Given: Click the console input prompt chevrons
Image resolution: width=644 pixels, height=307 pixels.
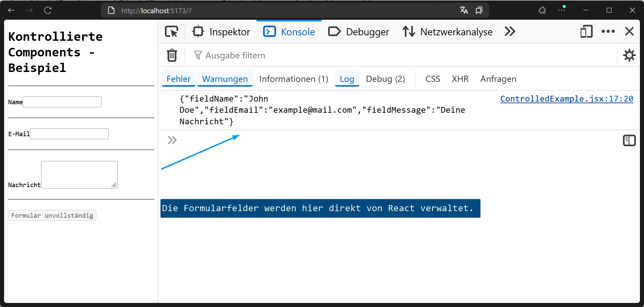Looking at the screenshot, I should click(x=172, y=140).
